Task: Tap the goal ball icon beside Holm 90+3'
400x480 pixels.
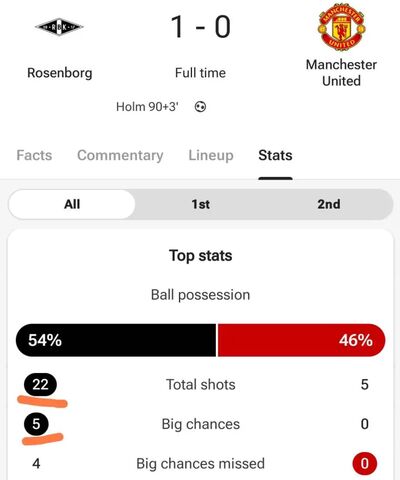Action: 200,107
